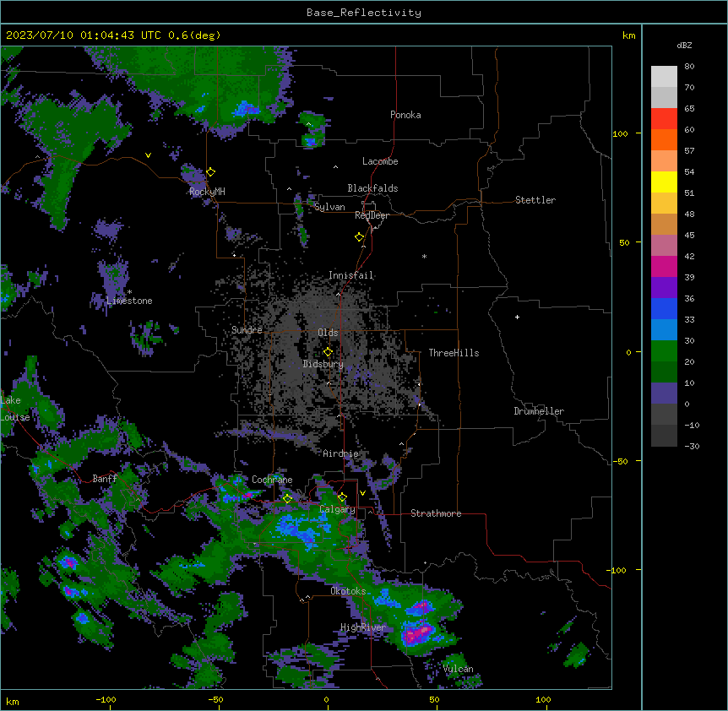Click the Strathmore city label

point(436,513)
